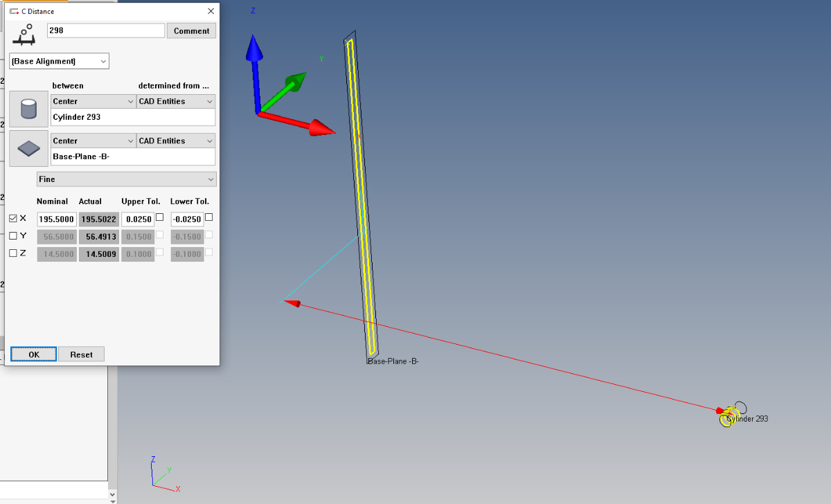Screen dimensions: 831x504
Task: Open the Base Alignment dropdown
Action: (x=60, y=61)
